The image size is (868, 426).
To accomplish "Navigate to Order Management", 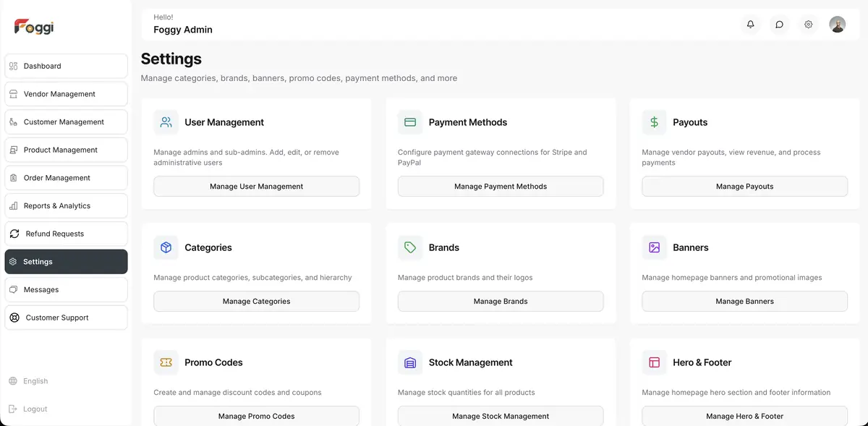I will point(66,178).
